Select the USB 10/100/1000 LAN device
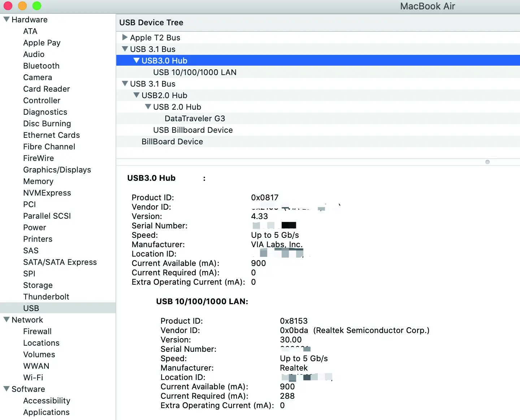 point(195,72)
